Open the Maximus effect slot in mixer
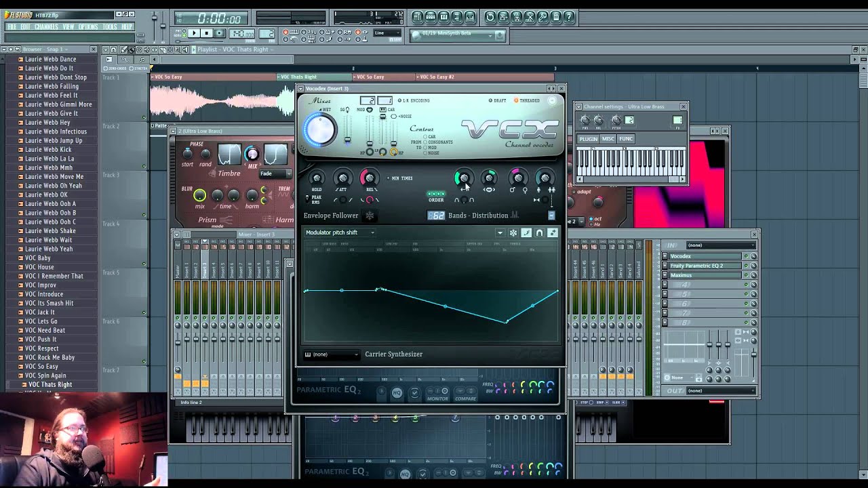868x488 pixels. [705, 275]
